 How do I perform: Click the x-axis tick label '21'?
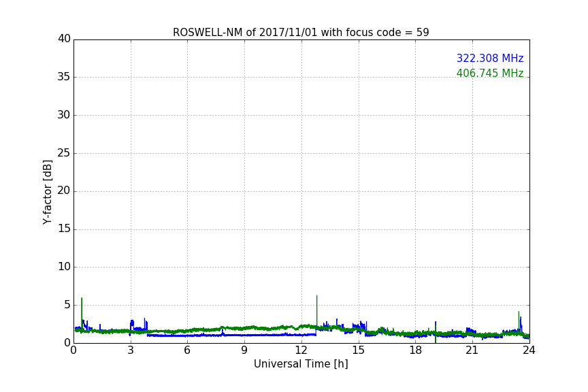[472, 350]
